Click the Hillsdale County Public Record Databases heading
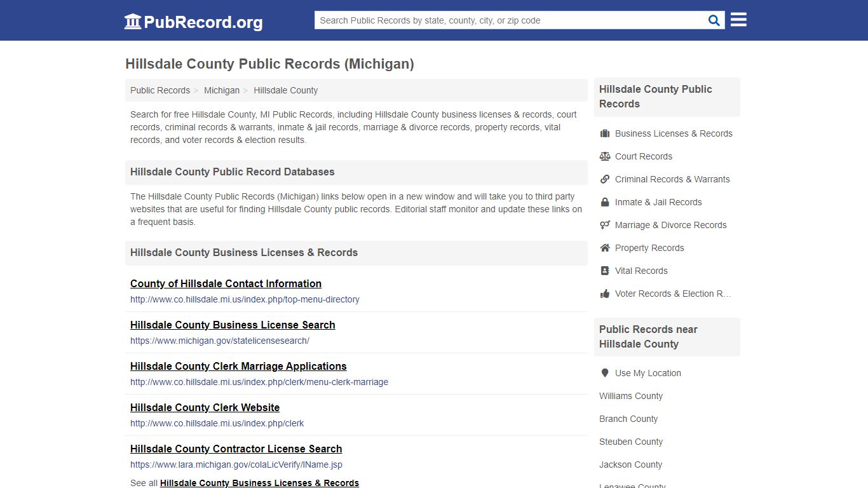868x488 pixels. (x=232, y=172)
